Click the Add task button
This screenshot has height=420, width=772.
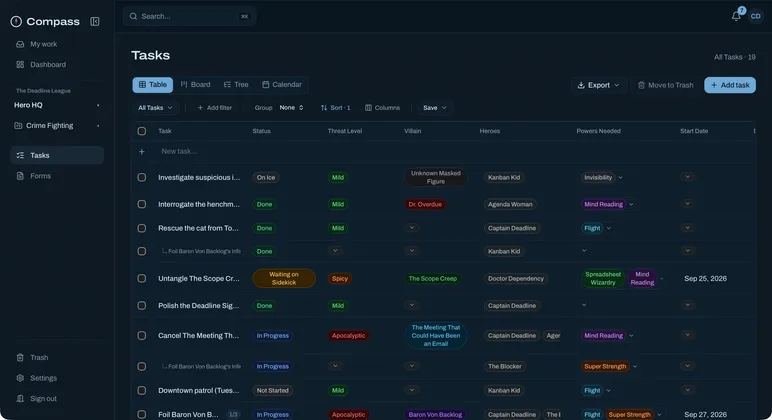tap(730, 85)
